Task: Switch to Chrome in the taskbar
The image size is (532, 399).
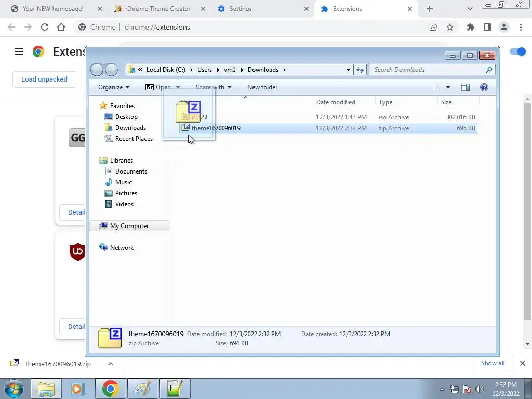Action: point(110,389)
